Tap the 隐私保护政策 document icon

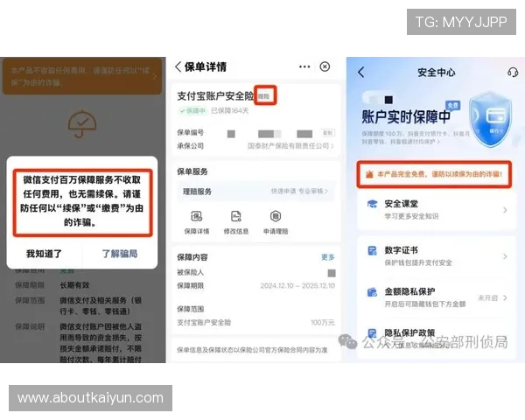point(373,333)
